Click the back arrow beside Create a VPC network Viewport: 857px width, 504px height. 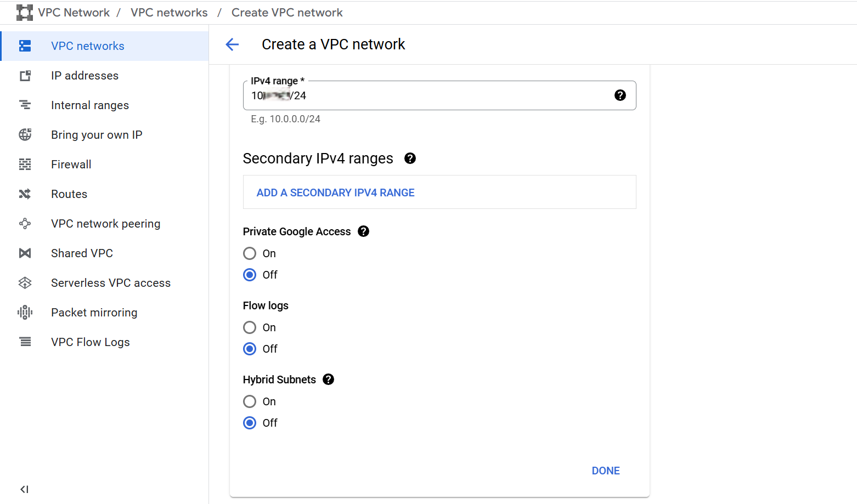(x=232, y=44)
